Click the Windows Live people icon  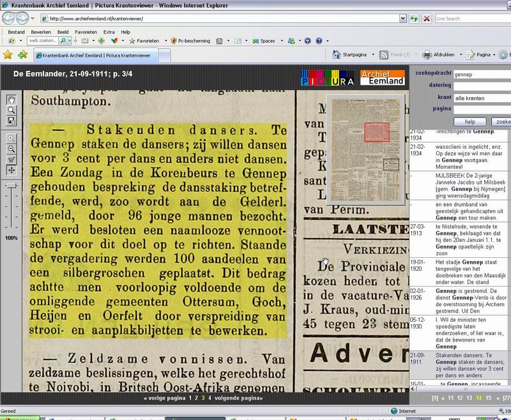pos(291,41)
